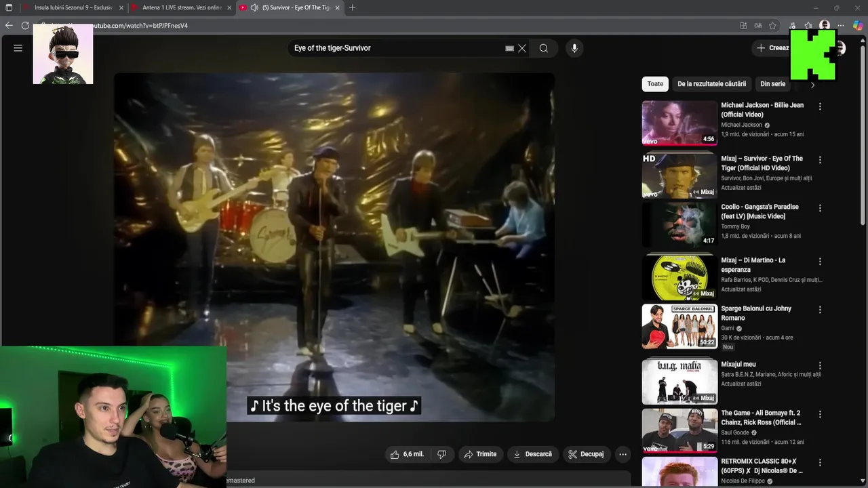Open options menu for Di Martino mix
This screenshot has width=868, height=488.
coord(820,261)
